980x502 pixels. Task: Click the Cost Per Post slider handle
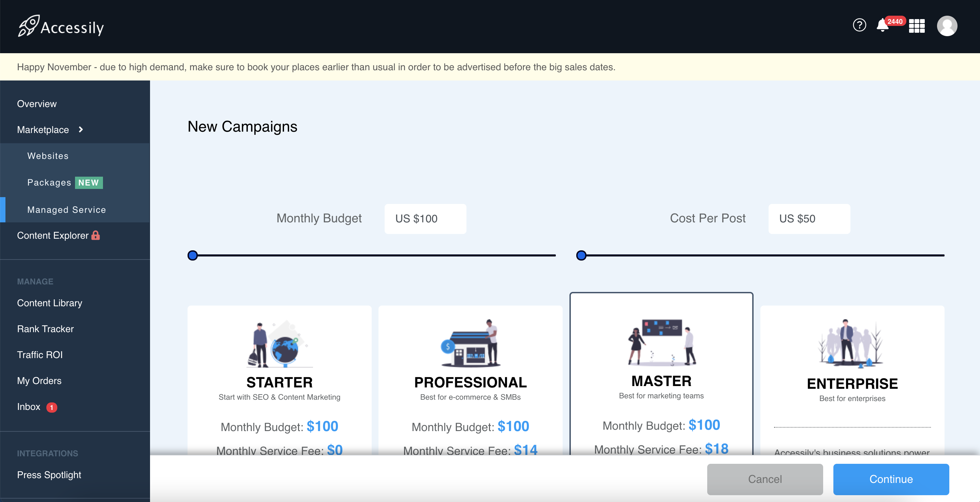tap(581, 255)
